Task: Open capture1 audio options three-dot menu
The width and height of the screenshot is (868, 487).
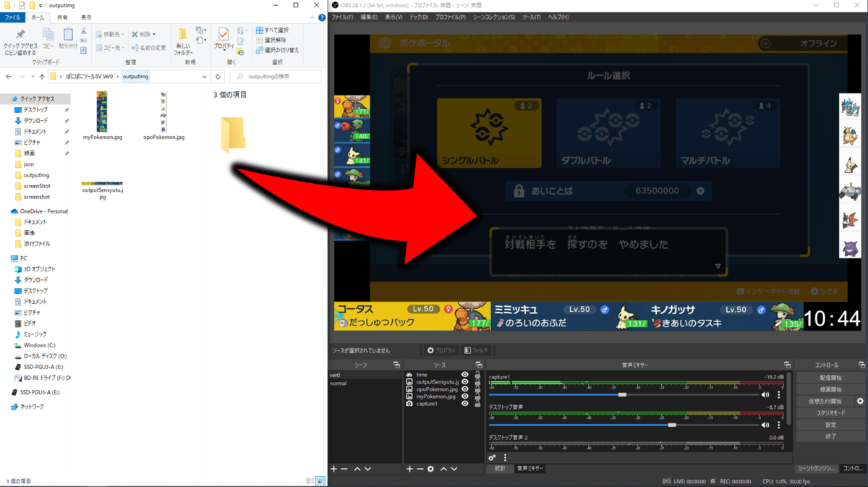Action: (779, 395)
